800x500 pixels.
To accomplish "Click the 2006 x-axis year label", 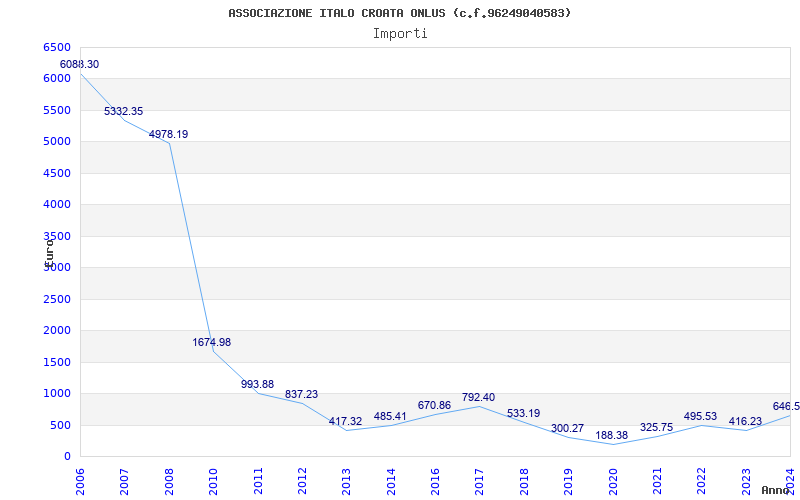I will pyautogui.click(x=80, y=482).
